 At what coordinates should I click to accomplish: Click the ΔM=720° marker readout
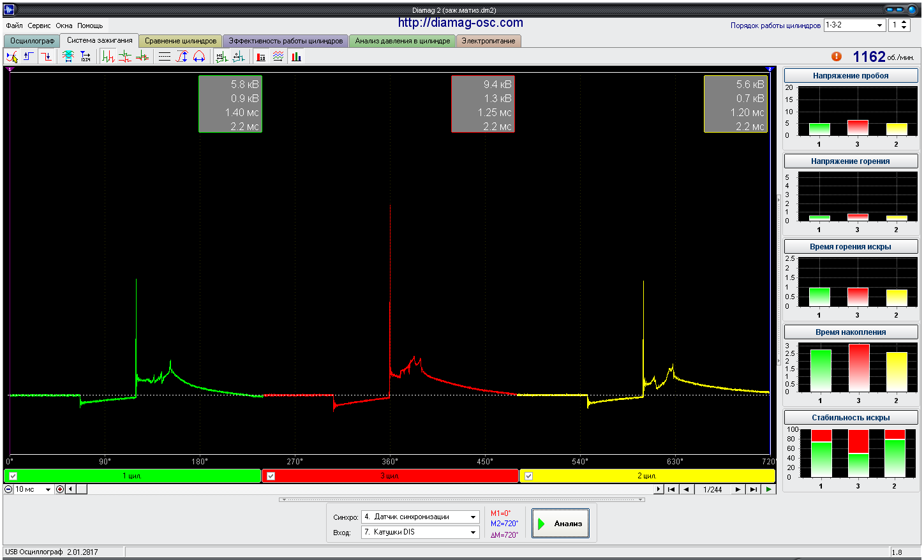tap(504, 535)
